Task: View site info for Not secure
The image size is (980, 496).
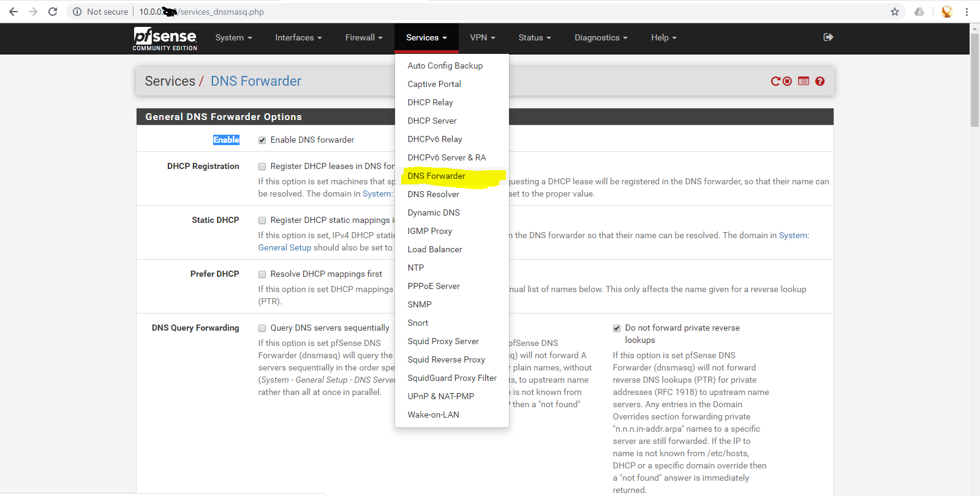Action: (100, 12)
